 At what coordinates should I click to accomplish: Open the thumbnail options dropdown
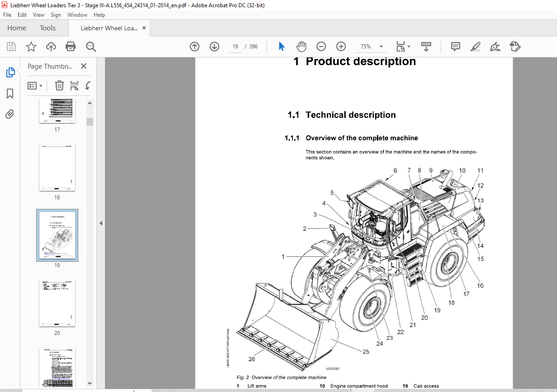(x=35, y=85)
